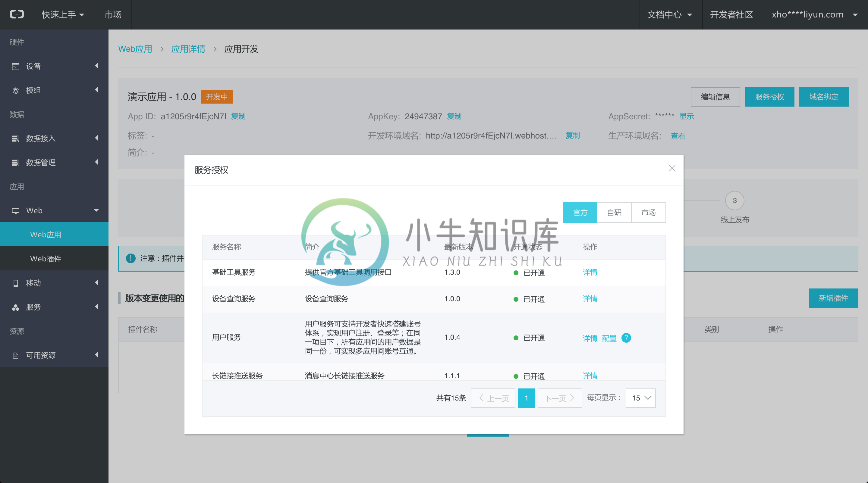Click the 开发中 status badge
This screenshot has width=868, height=483.
coord(217,97)
